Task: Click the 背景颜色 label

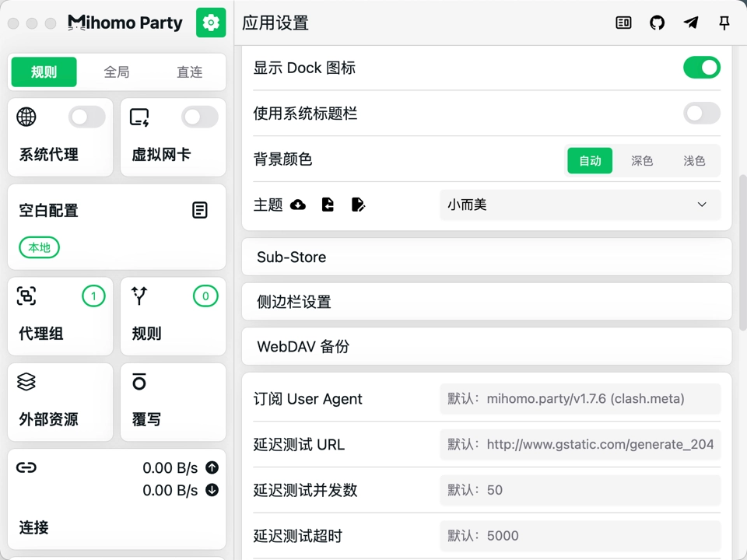Action: pos(283,159)
